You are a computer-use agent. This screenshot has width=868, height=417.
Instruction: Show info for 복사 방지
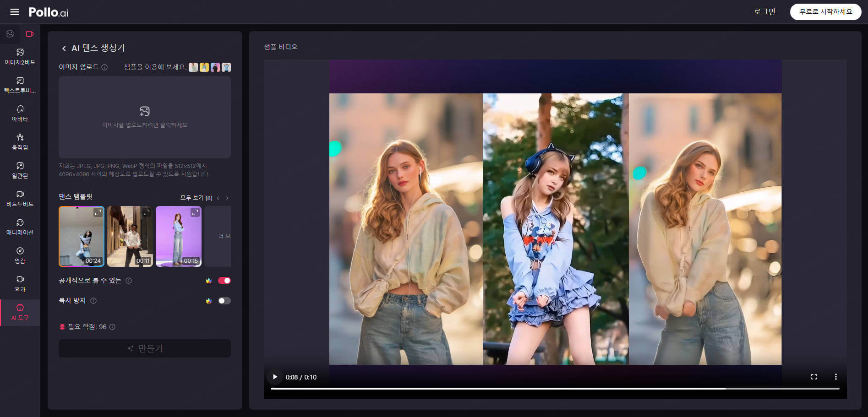click(x=93, y=301)
